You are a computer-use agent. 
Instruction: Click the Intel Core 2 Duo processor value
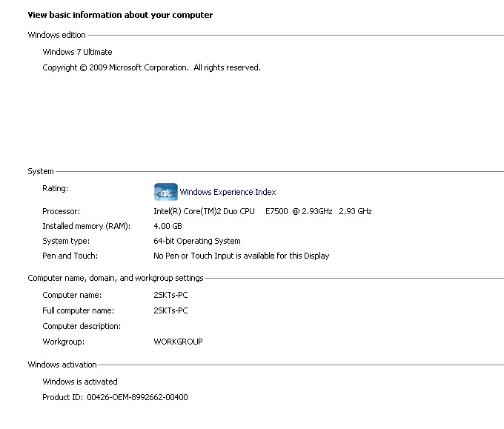[262, 211]
